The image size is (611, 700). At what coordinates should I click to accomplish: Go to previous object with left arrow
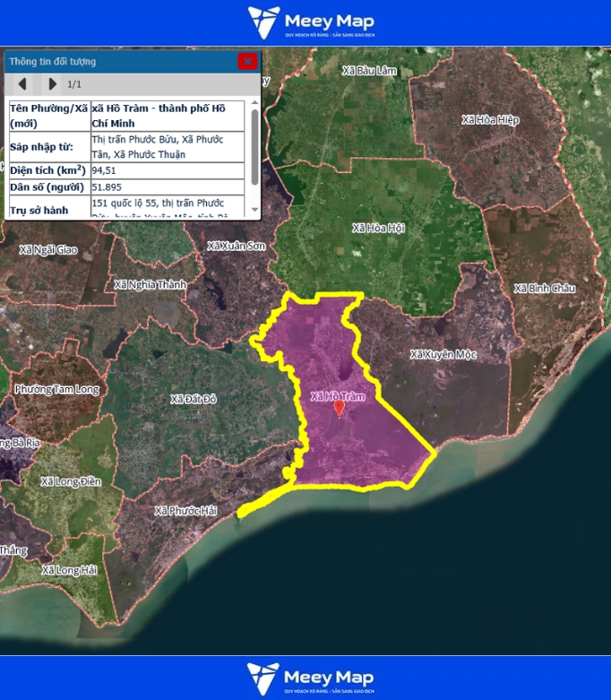22,84
